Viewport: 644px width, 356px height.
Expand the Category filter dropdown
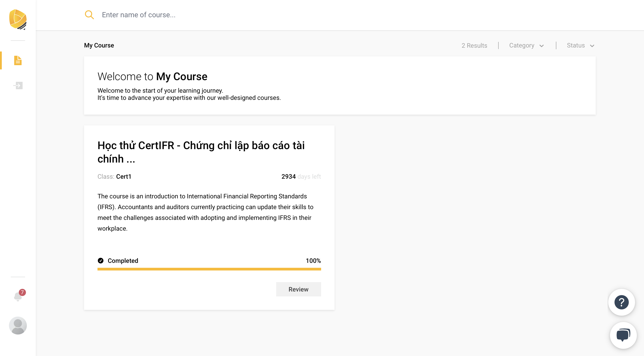pos(527,45)
